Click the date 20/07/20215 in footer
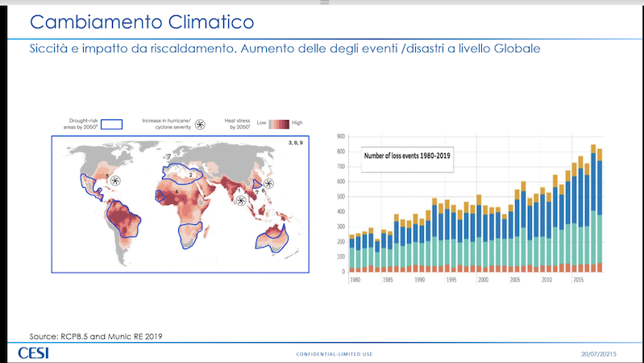Screen dimensions: 644x363 tap(605, 354)
